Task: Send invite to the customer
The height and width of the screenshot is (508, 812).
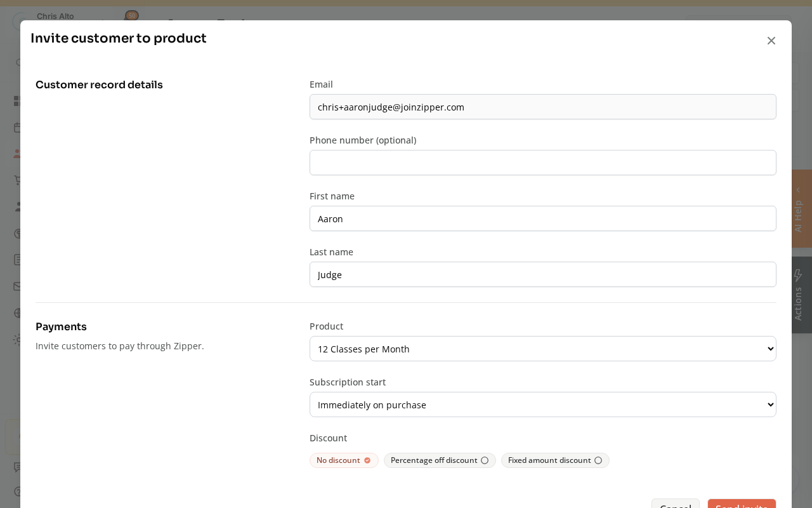Action: coord(742,504)
